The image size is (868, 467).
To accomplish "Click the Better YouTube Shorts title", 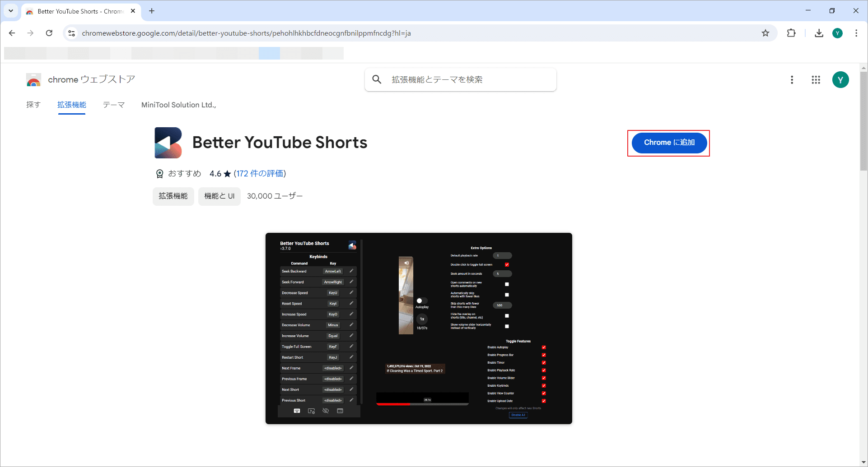I will point(280,143).
